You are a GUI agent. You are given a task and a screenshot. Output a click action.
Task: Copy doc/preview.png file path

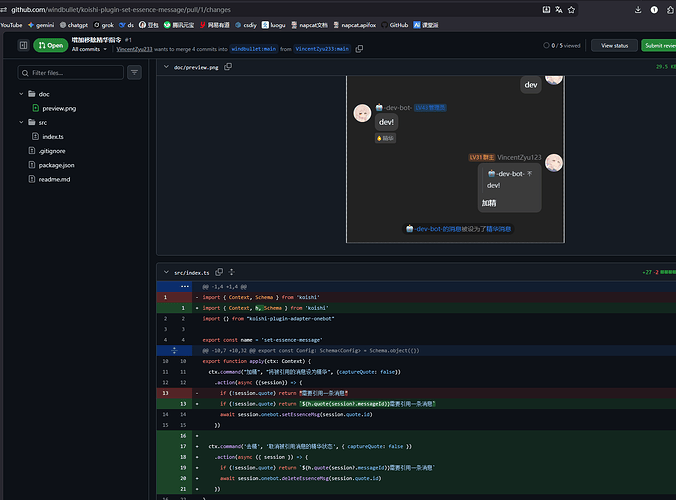(228, 67)
